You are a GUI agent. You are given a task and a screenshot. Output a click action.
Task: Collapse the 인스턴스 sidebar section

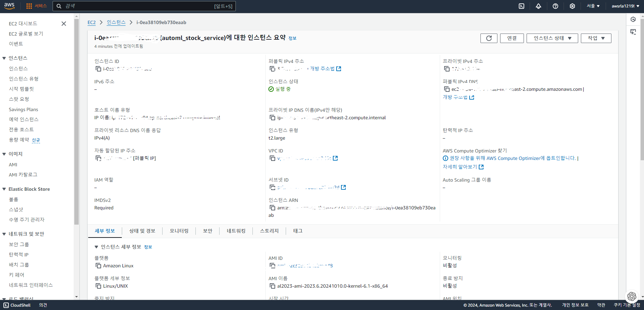(x=4, y=58)
